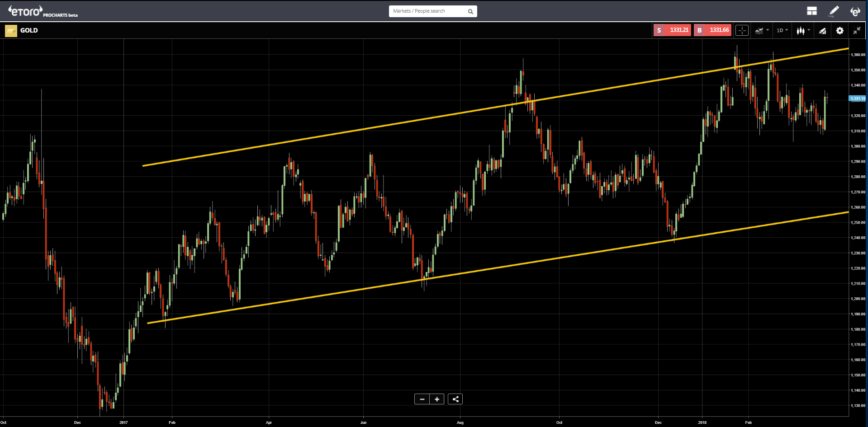Image resolution: width=868 pixels, height=427 pixels.
Task: Click the GOLD instrument icon
Action: 11,31
